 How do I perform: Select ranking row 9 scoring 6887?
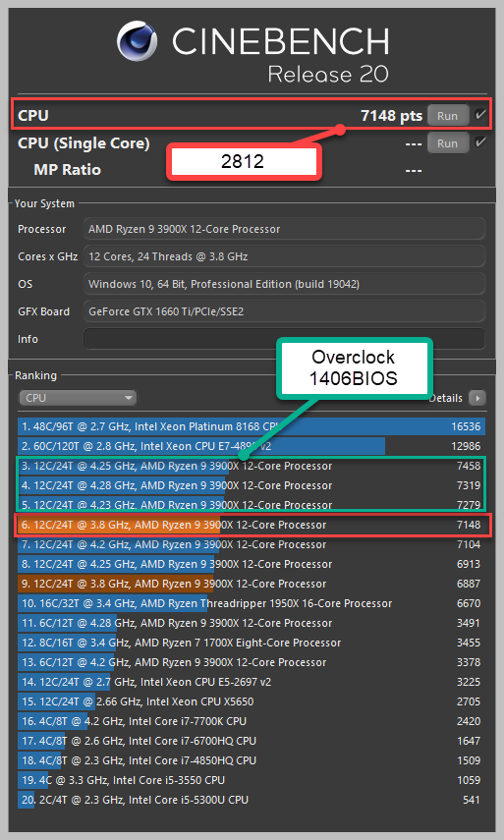(x=252, y=584)
